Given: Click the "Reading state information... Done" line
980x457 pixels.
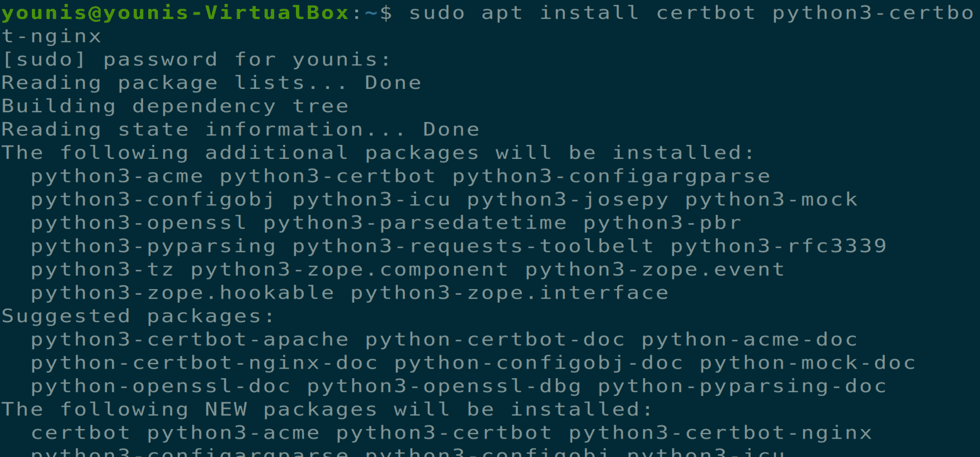Looking at the screenshot, I should (240, 130).
